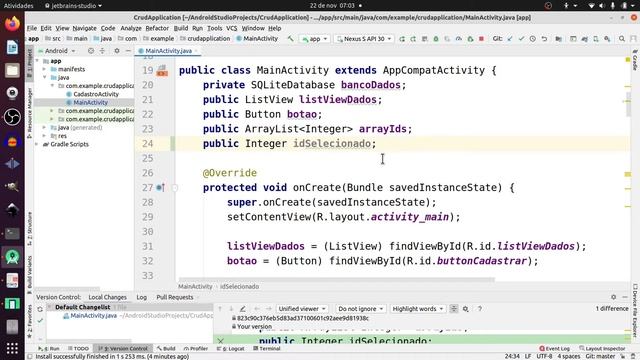Open the VCS menu
The height and width of the screenshot is (360, 640).
[x=231, y=28]
